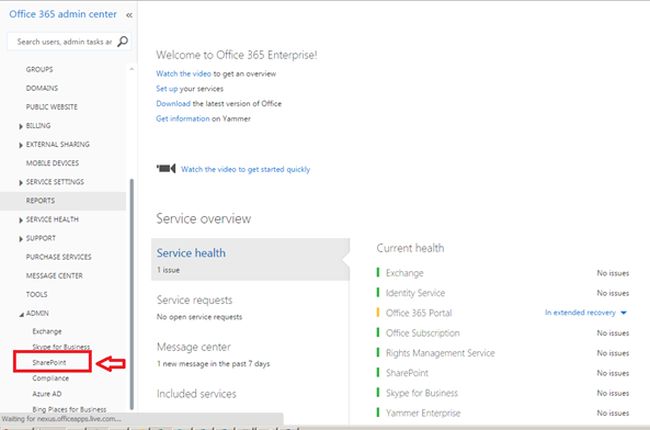Click Skype for Business in Current health
This screenshot has height=430, width=650.
pos(422,393)
